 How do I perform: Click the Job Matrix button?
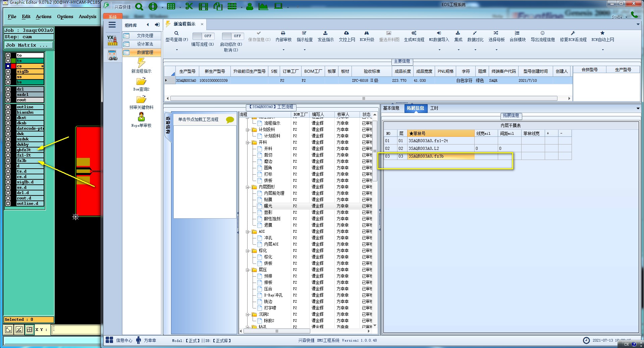pos(29,45)
